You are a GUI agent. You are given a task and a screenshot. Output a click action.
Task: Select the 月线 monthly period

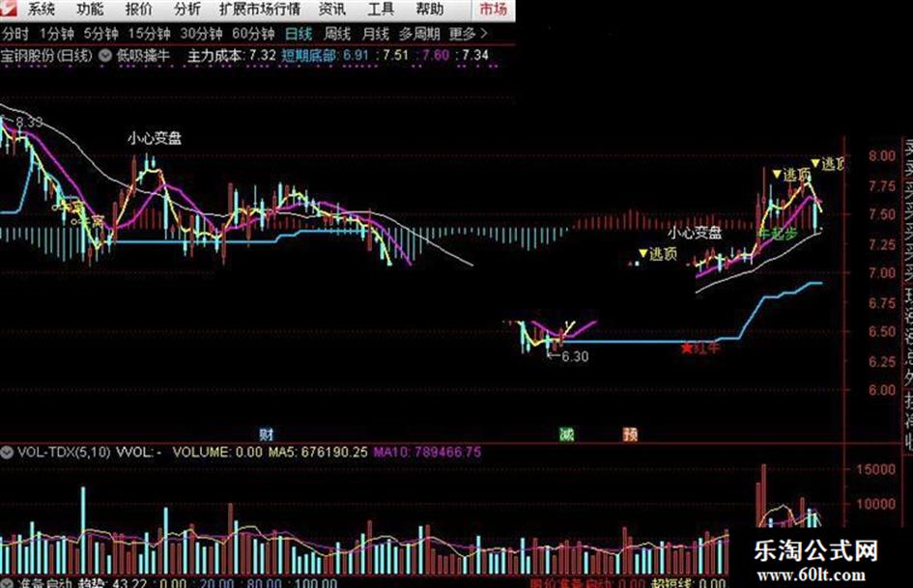(x=376, y=34)
